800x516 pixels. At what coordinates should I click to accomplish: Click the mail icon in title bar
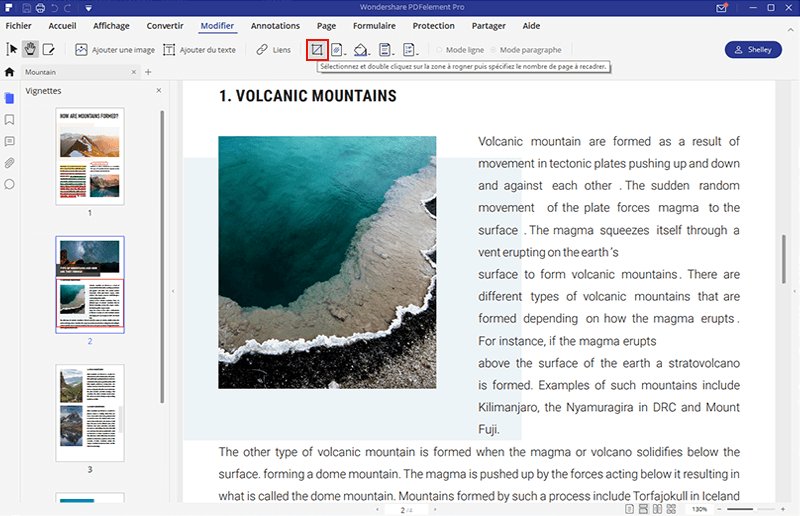pyautogui.click(x=723, y=8)
